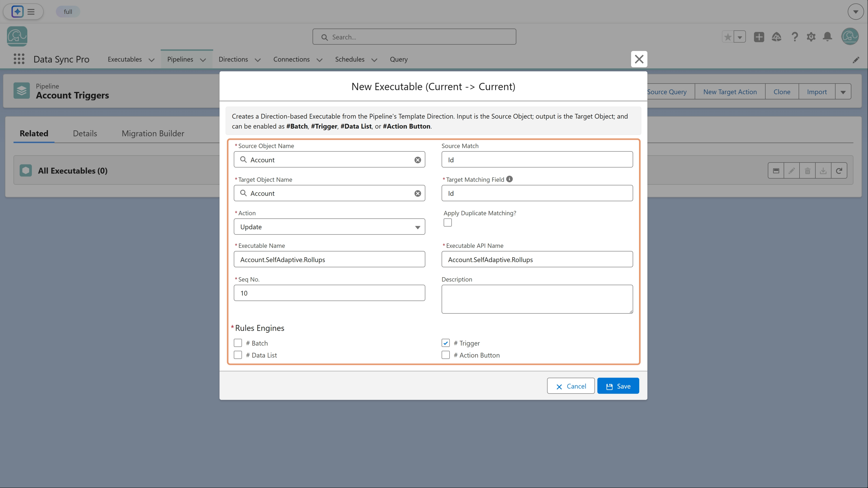Click the Target Matching Field input

pyautogui.click(x=537, y=193)
